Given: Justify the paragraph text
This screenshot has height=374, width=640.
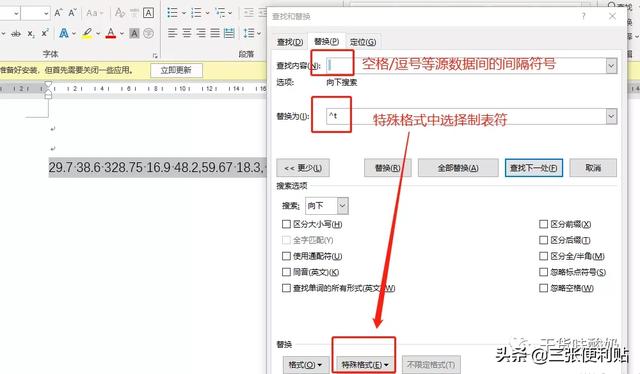Looking at the screenshot, I should pyautogui.click(x=215, y=33).
